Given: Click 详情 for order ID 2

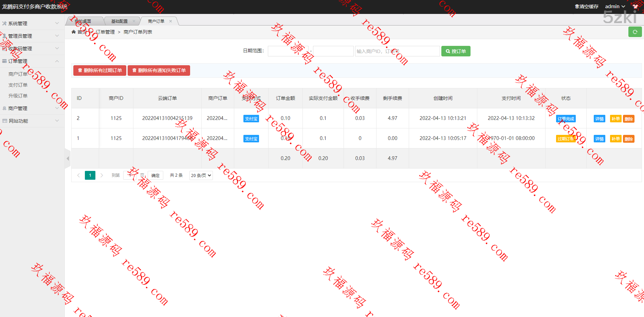Looking at the screenshot, I should tap(599, 119).
